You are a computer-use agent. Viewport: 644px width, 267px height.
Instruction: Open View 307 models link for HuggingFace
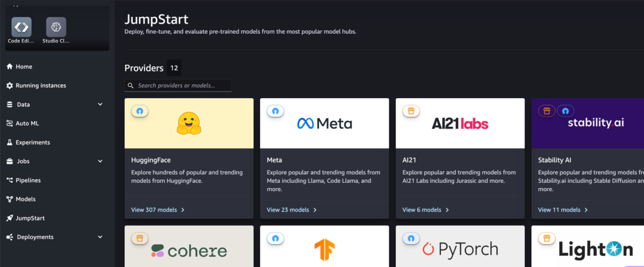158,210
